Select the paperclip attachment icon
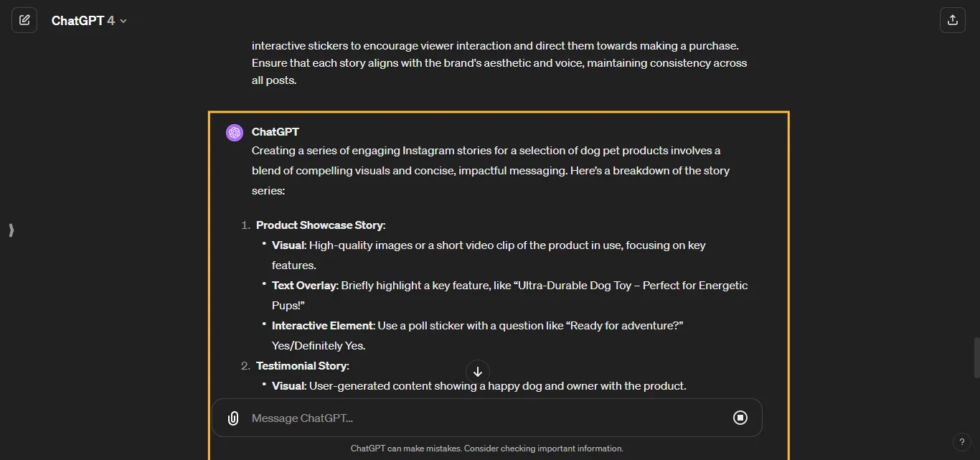 tap(232, 418)
